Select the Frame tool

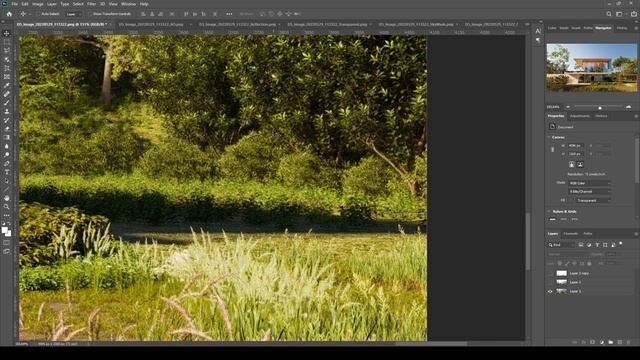tap(7, 77)
